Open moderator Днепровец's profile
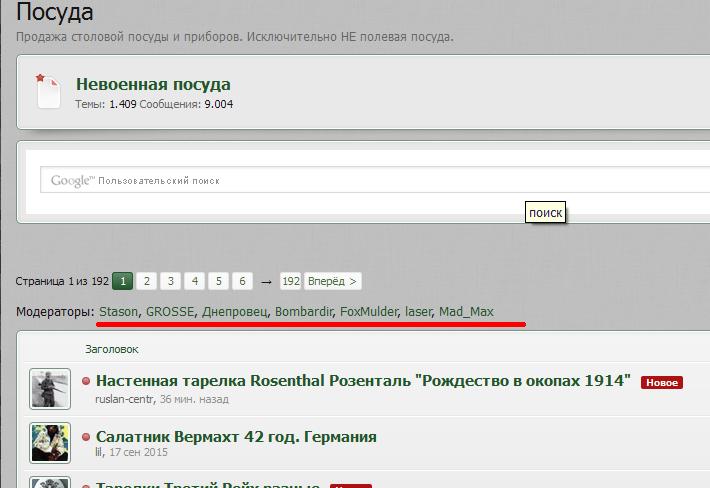 coord(235,312)
